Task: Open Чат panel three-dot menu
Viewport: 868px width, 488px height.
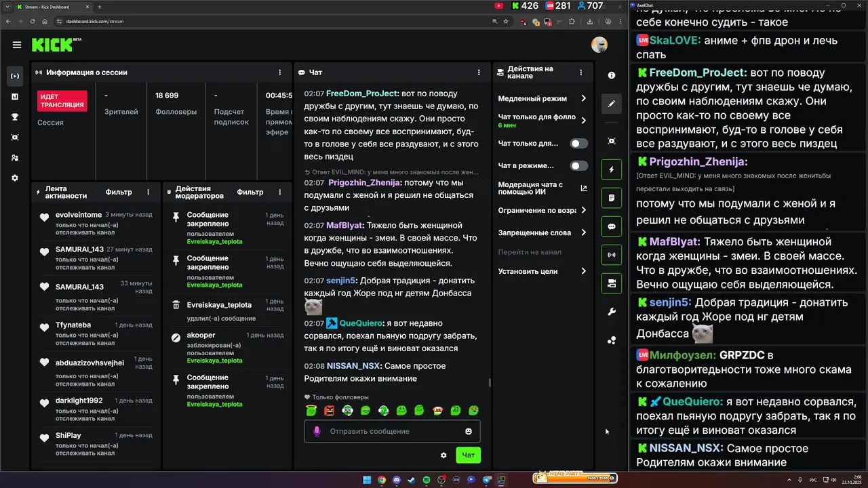Action: [479, 73]
